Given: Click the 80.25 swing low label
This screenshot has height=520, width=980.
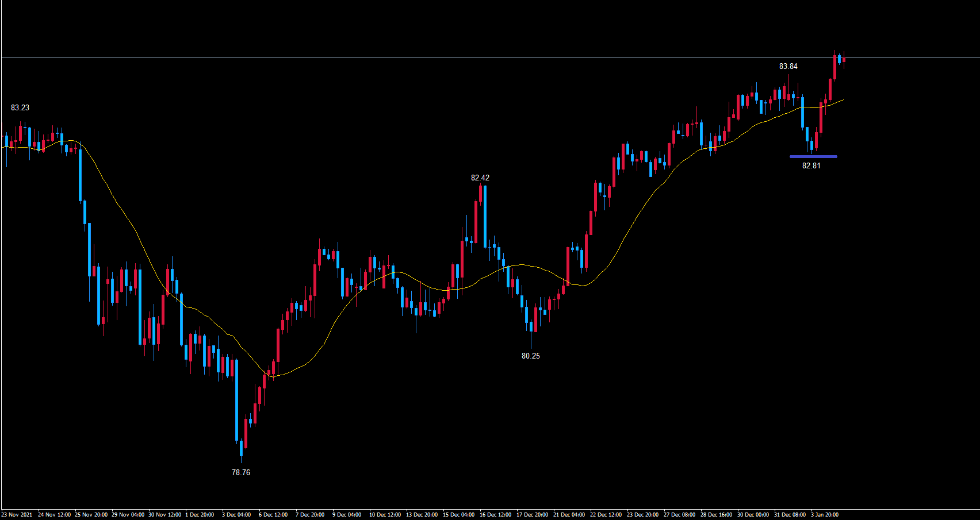Looking at the screenshot, I should point(530,356).
